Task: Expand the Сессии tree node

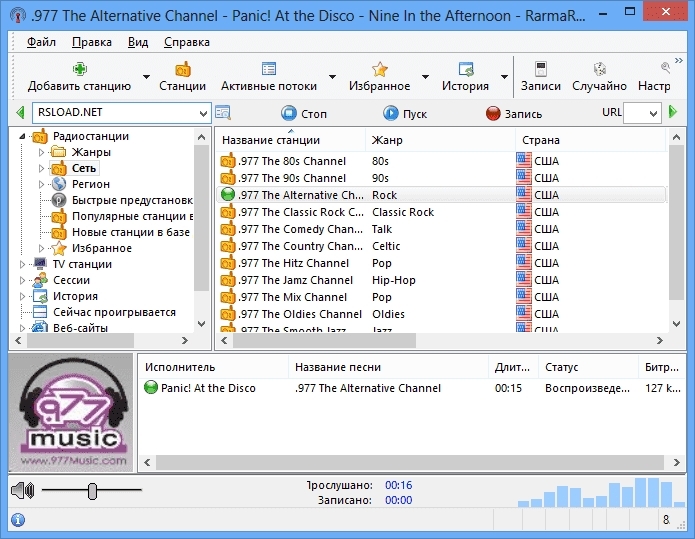Action: coord(22,281)
